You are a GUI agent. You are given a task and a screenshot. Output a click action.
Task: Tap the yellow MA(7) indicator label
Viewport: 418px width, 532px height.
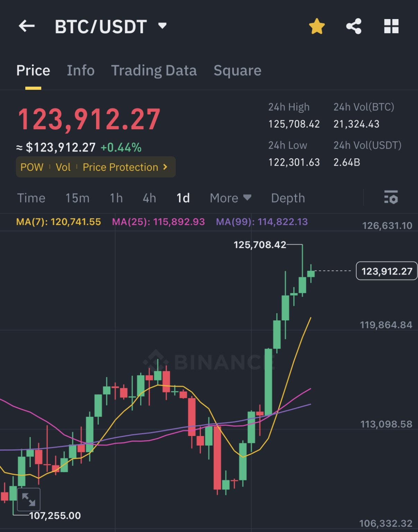point(59,222)
